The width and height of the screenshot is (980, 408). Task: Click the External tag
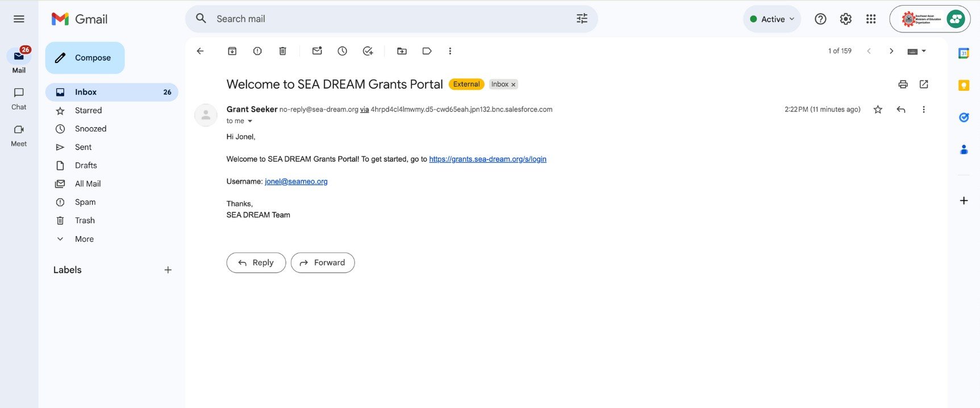[466, 84]
